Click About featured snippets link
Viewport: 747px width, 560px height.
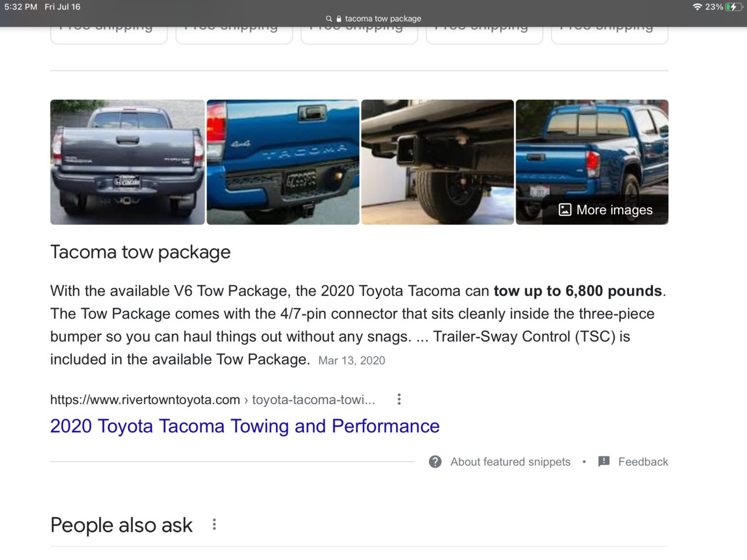(511, 462)
